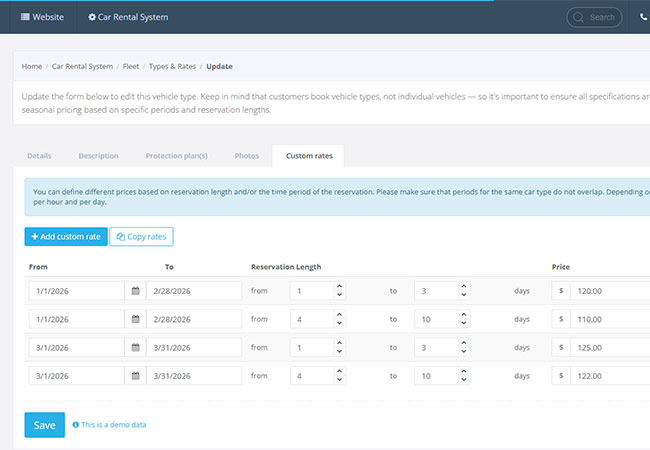Click the info icon beside demo data note
650x450 pixels.
[x=75, y=425]
